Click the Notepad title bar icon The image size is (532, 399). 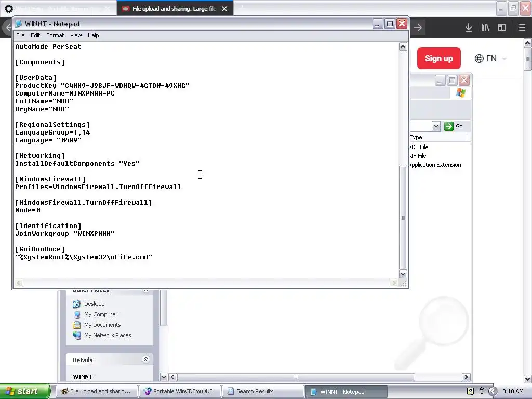click(18, 24)
